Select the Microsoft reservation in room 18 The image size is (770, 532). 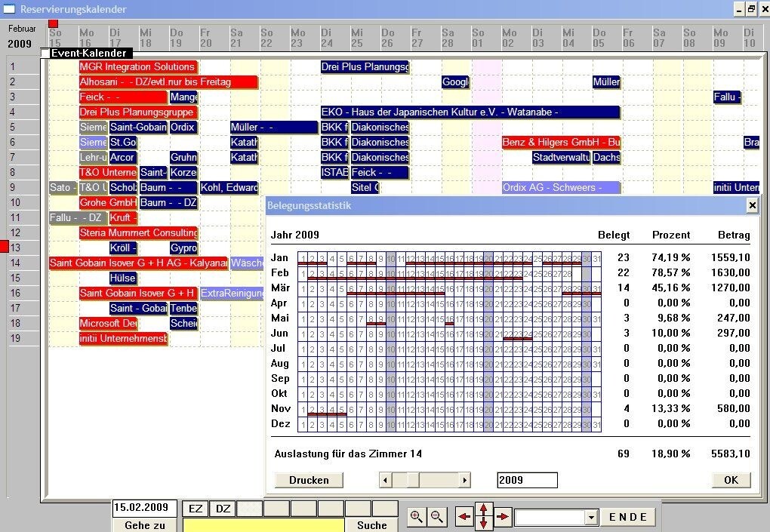click(x=108, y=324)
